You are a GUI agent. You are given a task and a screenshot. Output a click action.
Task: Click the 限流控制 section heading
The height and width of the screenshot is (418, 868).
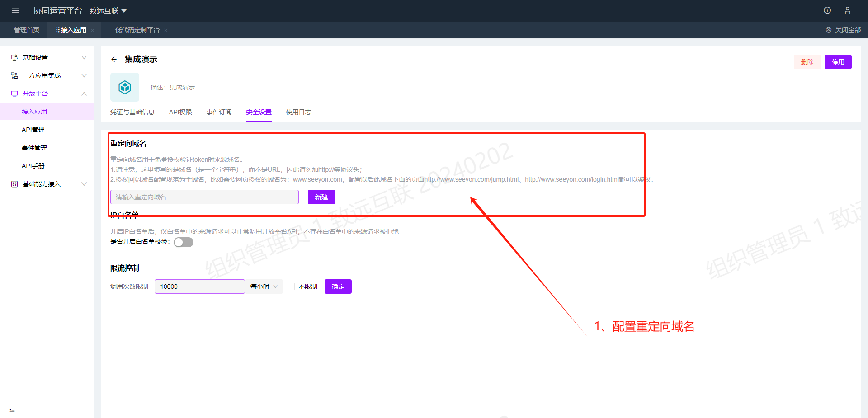[x=125, y=268]
